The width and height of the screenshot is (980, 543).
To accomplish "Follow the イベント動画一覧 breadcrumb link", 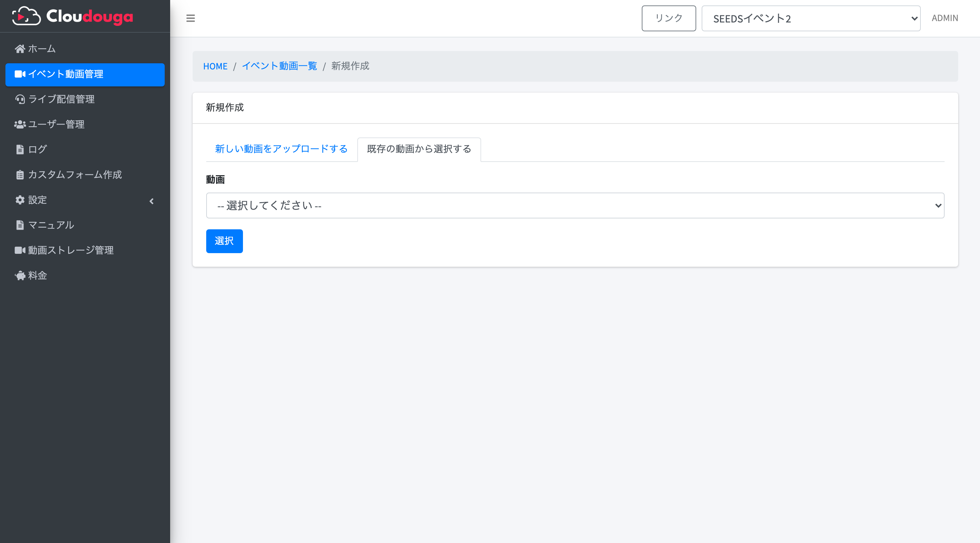I will (x=280, y=66).
